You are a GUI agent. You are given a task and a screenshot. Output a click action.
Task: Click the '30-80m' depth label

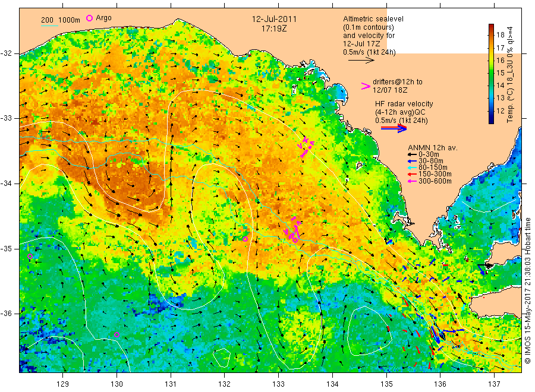(430, 161)
